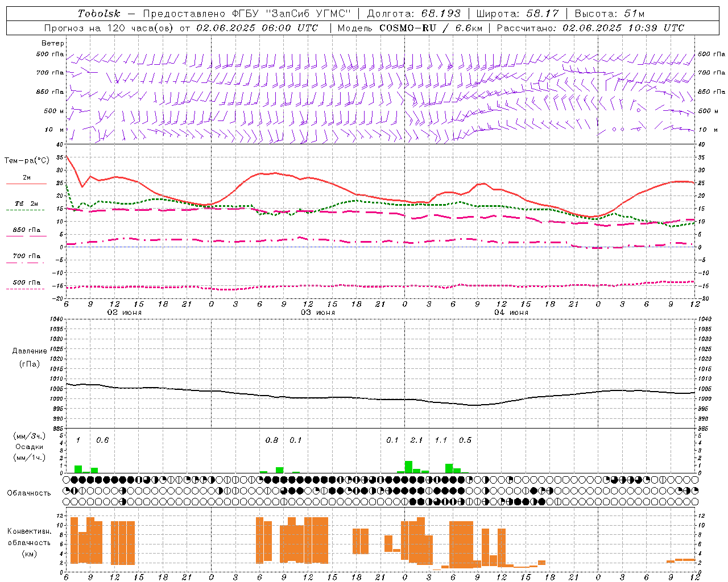Image resolution: width=728 pixels, height=582 pixels.
Task: Click the Модель COSMO-RU / 6.6км label
Action: tap(410, 28)
